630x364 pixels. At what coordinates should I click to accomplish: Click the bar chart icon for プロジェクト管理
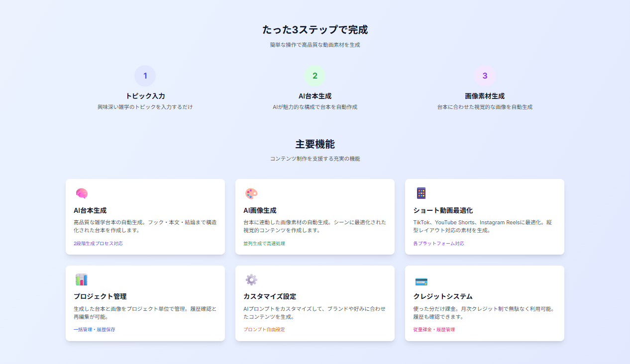(82, 279)
